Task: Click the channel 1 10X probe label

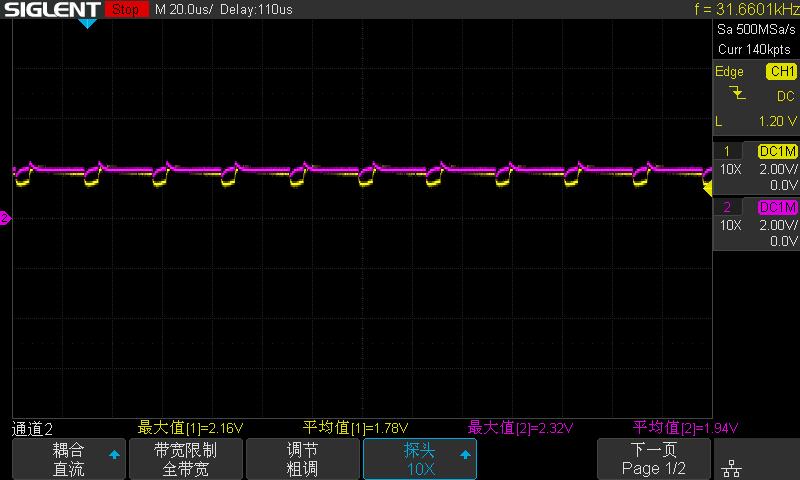Action: (x=731, y=169)
